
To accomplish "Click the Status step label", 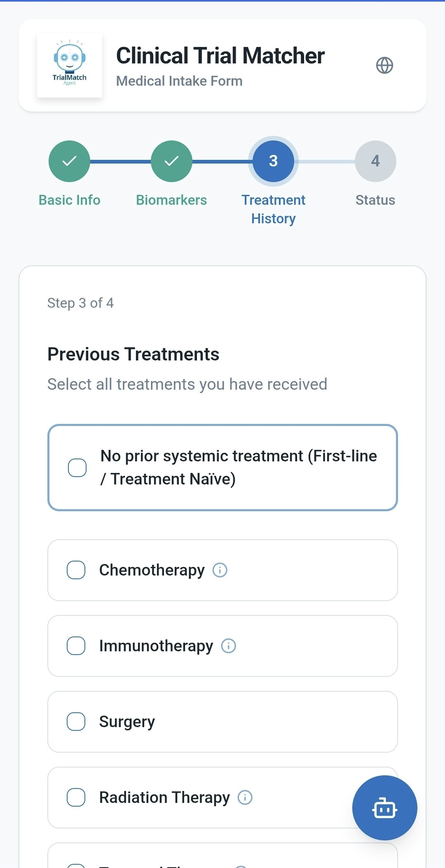I will tap(375, 200).
